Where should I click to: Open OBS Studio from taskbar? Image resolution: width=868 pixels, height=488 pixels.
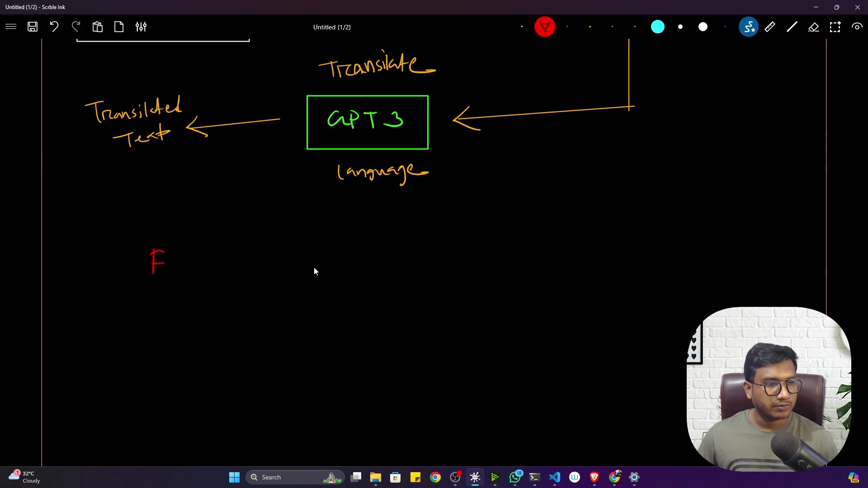click(455, 477)
